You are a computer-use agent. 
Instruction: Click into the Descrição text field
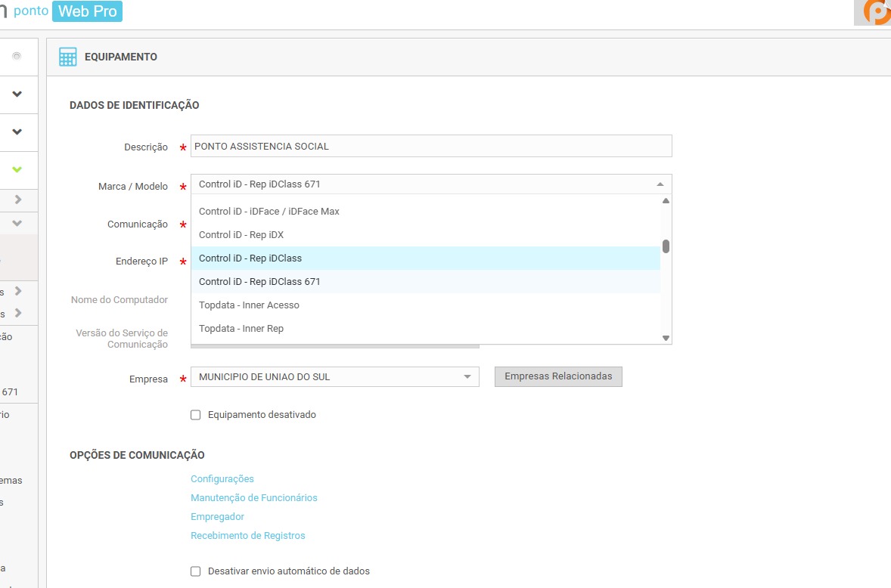click(431, 147)
